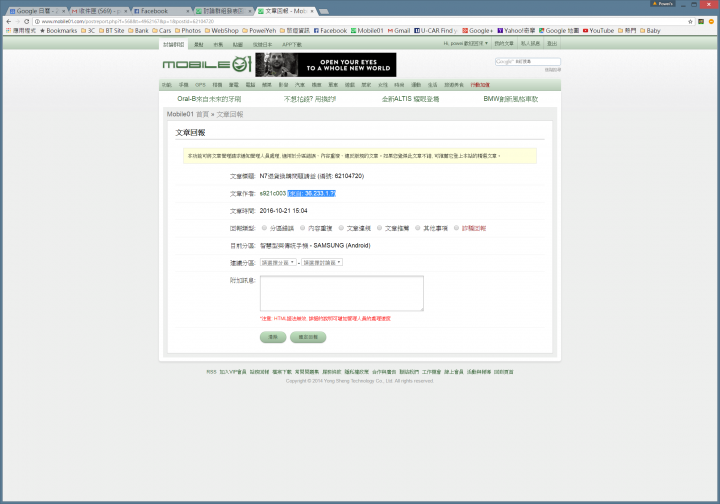Select the 其他事項 report type radio
Screen dimensions: 720x504
(418, 228)
